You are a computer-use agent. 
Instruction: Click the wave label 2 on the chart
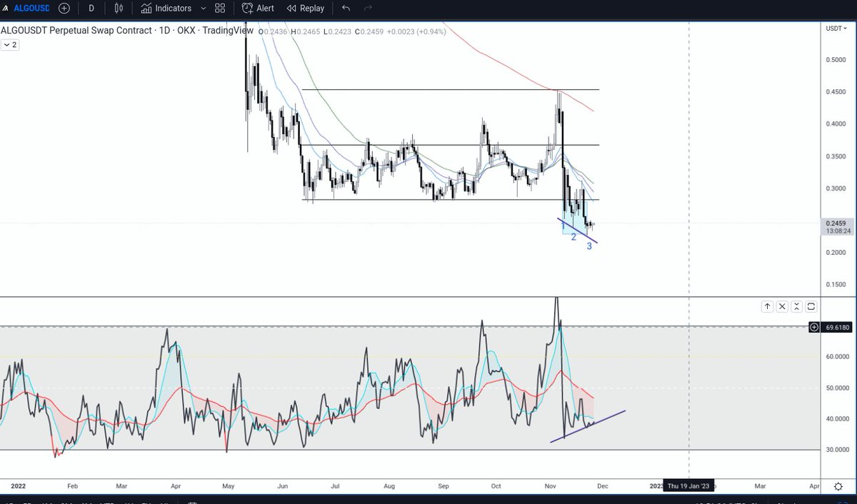click(573, 236)
